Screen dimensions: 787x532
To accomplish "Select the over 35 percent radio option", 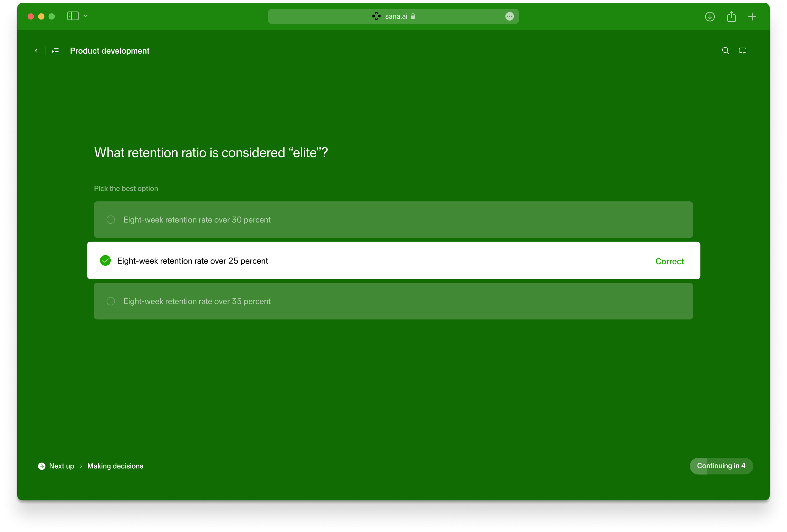I will point(111,301).
